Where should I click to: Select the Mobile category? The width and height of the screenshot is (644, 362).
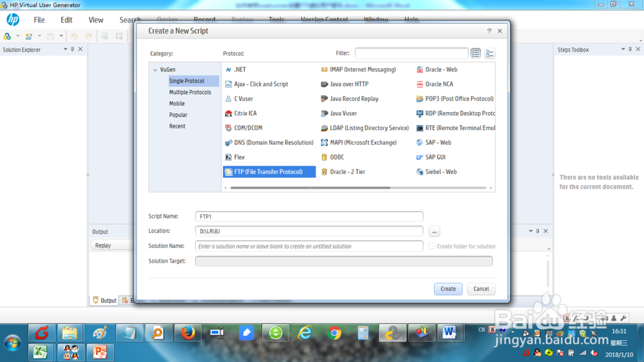click(x=176, y=104)
